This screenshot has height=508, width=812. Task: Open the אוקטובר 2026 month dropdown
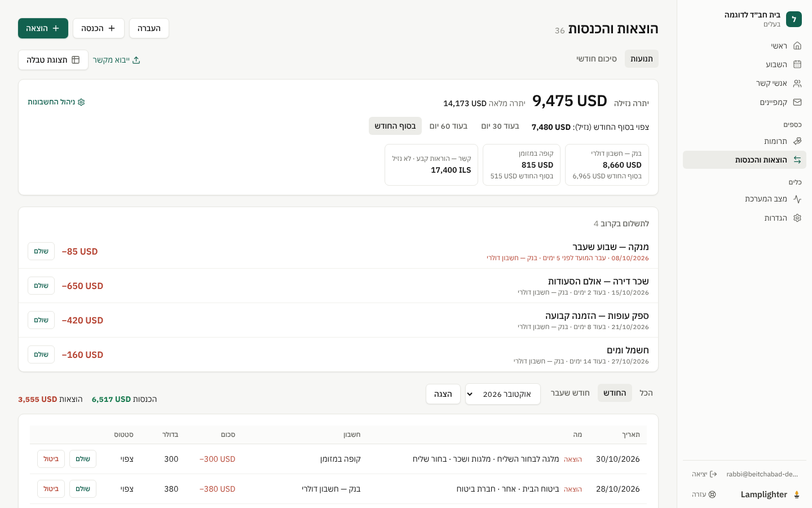(x=503, y=394)
